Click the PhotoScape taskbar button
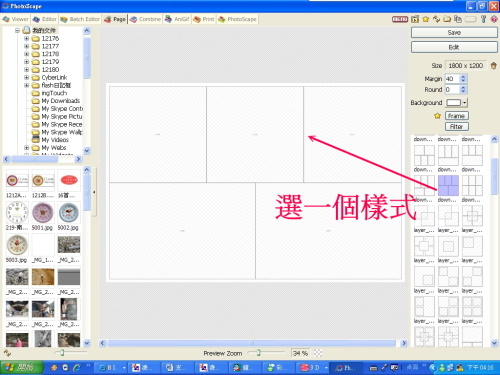 click(345, 367)
